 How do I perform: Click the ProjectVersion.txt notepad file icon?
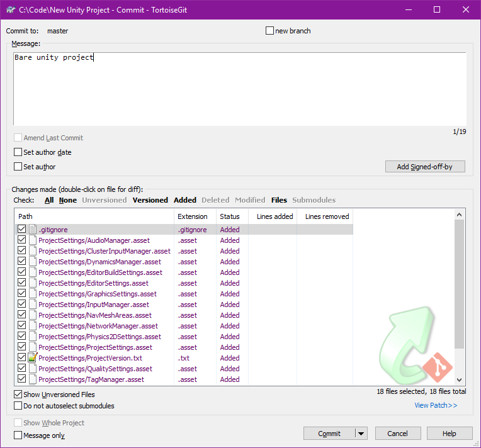(33, 357)
